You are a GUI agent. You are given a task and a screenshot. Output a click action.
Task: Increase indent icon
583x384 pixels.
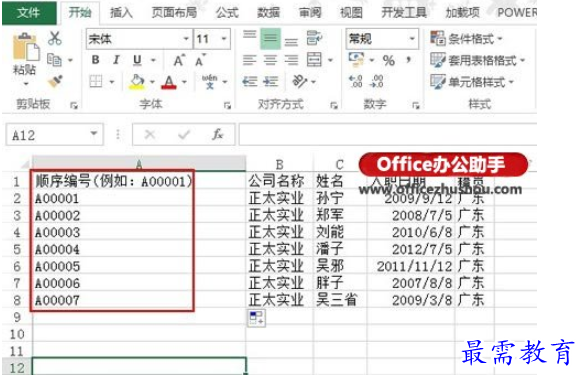click(270, 81)
